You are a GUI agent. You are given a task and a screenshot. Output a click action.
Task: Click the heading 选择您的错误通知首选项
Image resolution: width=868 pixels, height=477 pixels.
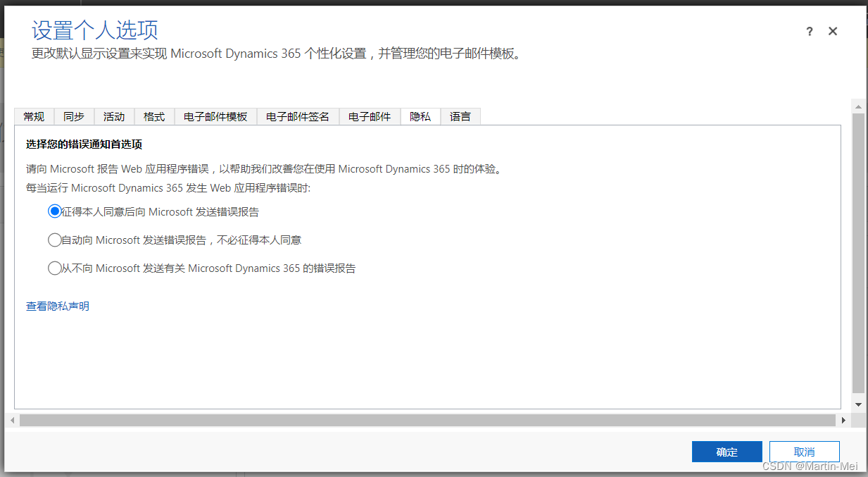tap(84, 144)
